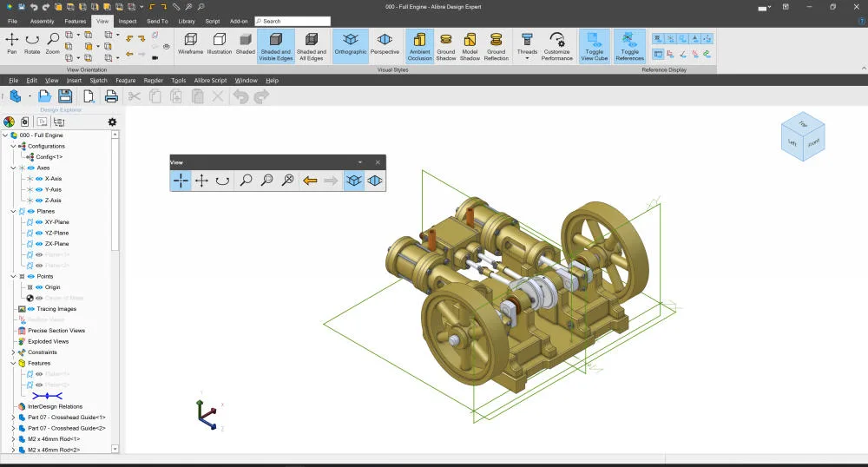This screenshot has height=467, width=868.
Task: Click the Save floppy disk icon
Action: 65,96
